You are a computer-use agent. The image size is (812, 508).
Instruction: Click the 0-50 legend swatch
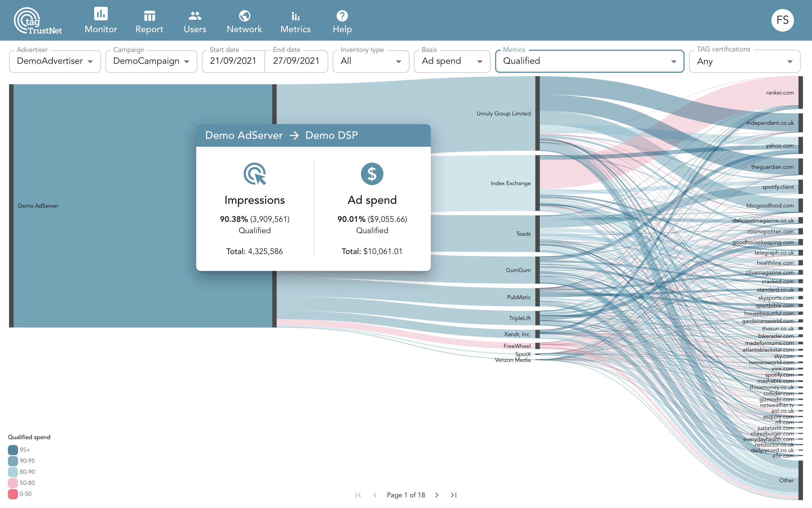point(13,494)
